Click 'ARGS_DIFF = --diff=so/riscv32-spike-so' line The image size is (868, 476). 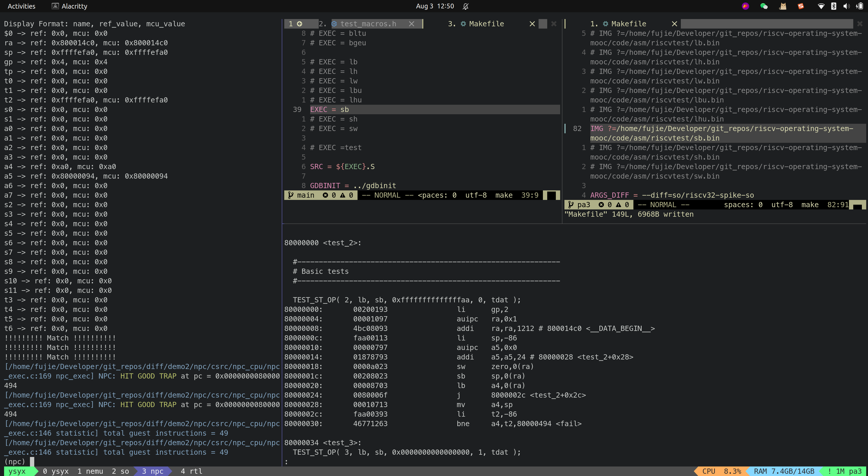point(672,195)
